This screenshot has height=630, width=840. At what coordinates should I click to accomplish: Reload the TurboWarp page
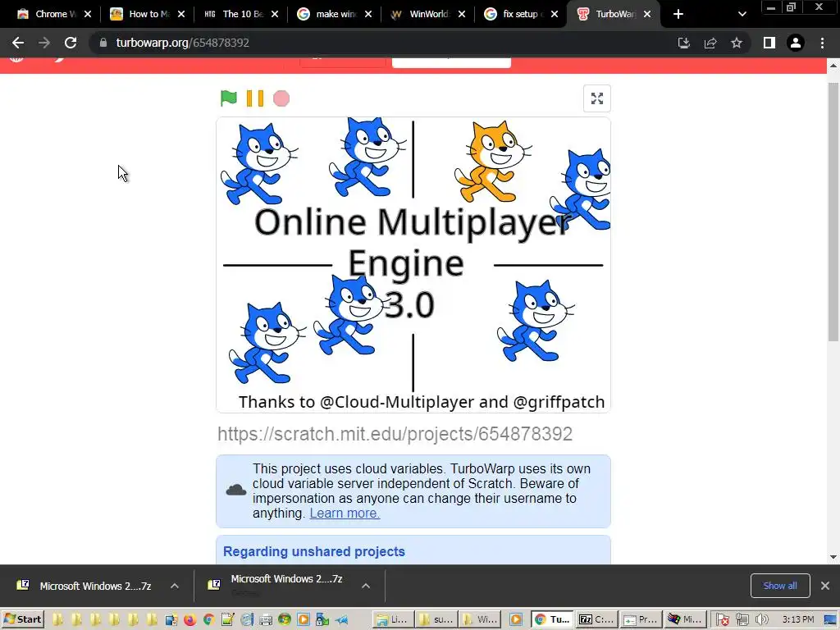click(71, 43)
